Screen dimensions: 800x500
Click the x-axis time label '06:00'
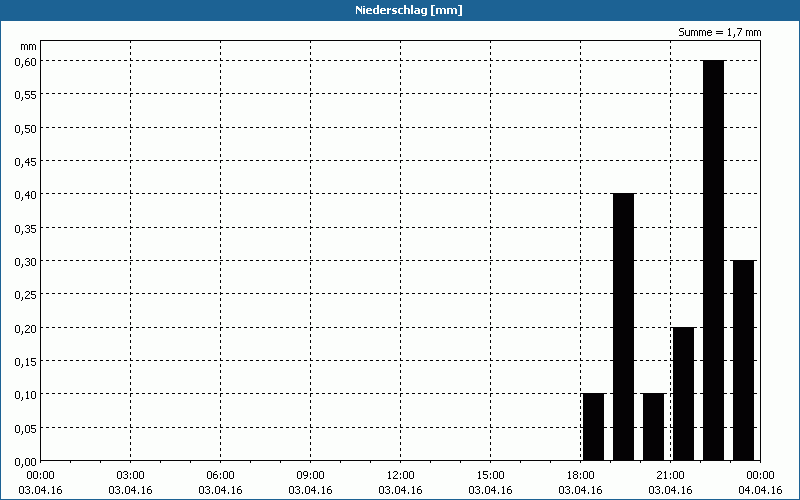tap(220, 476)
